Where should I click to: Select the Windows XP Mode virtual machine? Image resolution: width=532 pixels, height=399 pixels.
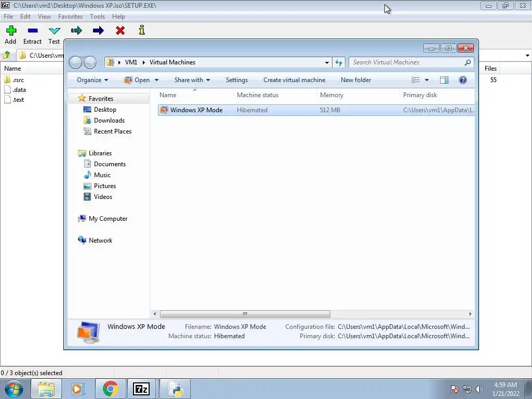coord(316,110)
